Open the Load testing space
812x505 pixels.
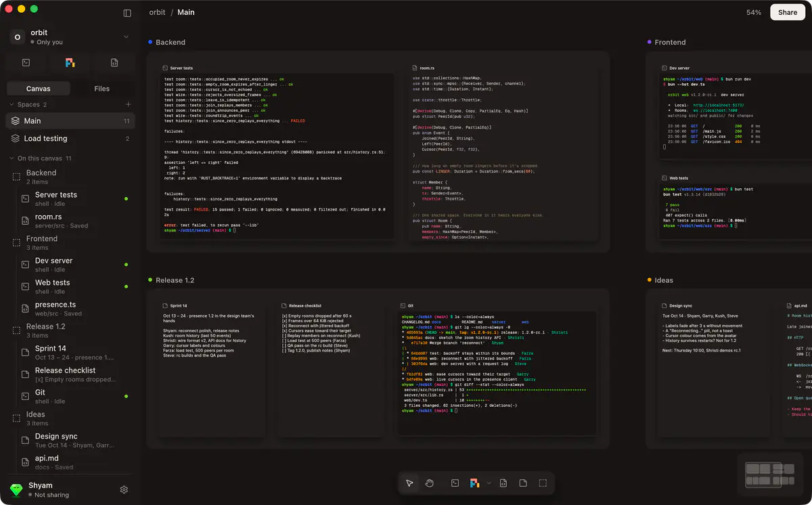pyautogui.click(x=70, y=139)
